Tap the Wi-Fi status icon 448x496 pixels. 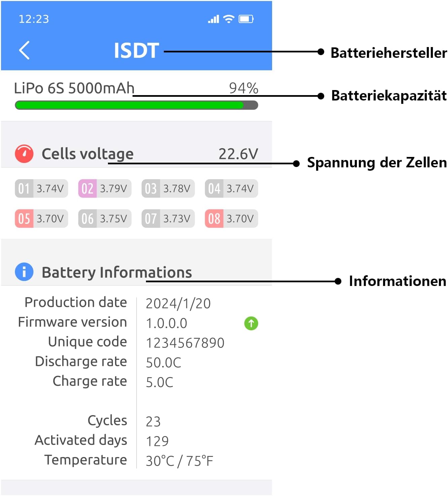click(229, 19)
